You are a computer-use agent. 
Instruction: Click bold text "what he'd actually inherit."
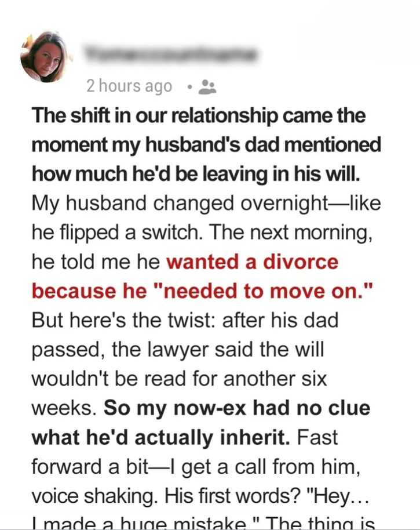(x=160, y=437)
